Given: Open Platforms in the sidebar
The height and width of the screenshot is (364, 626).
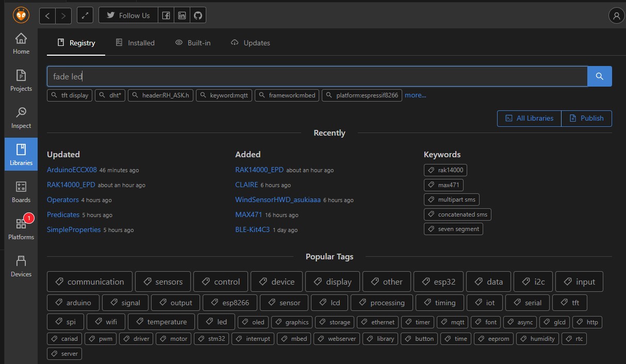Looking at the screenshot, I should (x=21, y=229).
